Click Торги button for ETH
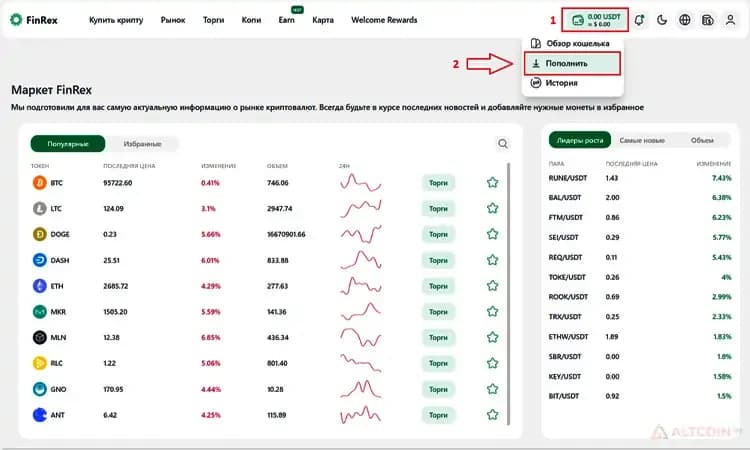Image resolution: width=750 pixels, height=450 pixels. [x=438, y=286]
